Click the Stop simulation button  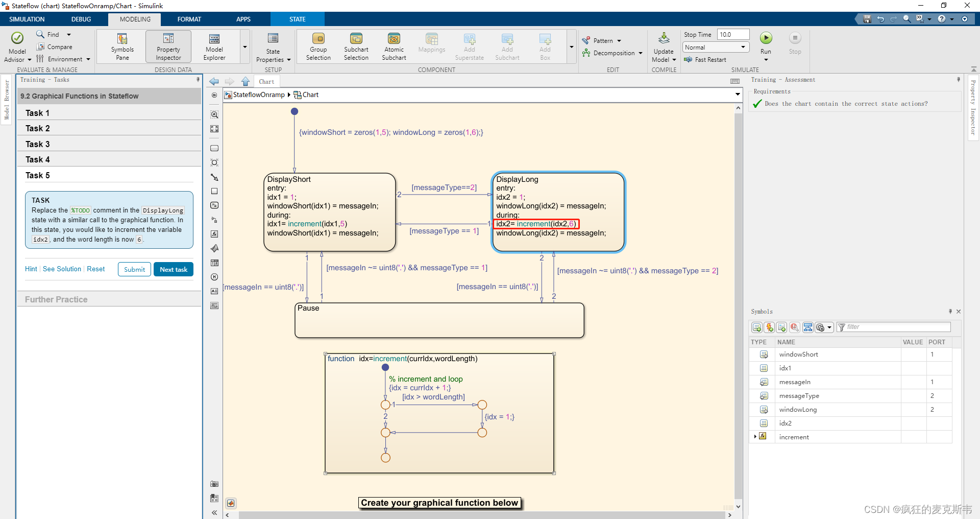pyautogui.click(x=795, y=43)
